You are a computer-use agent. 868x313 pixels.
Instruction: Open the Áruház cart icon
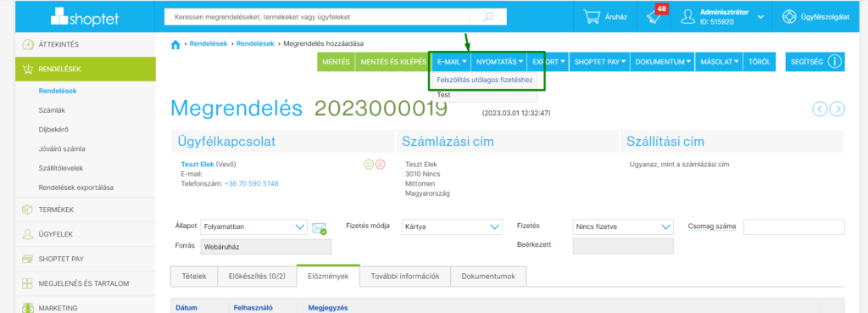click(592, 17)
